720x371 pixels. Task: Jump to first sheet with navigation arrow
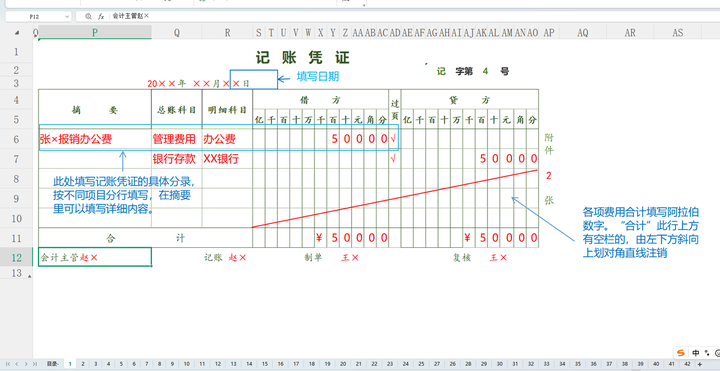(8, 364)
